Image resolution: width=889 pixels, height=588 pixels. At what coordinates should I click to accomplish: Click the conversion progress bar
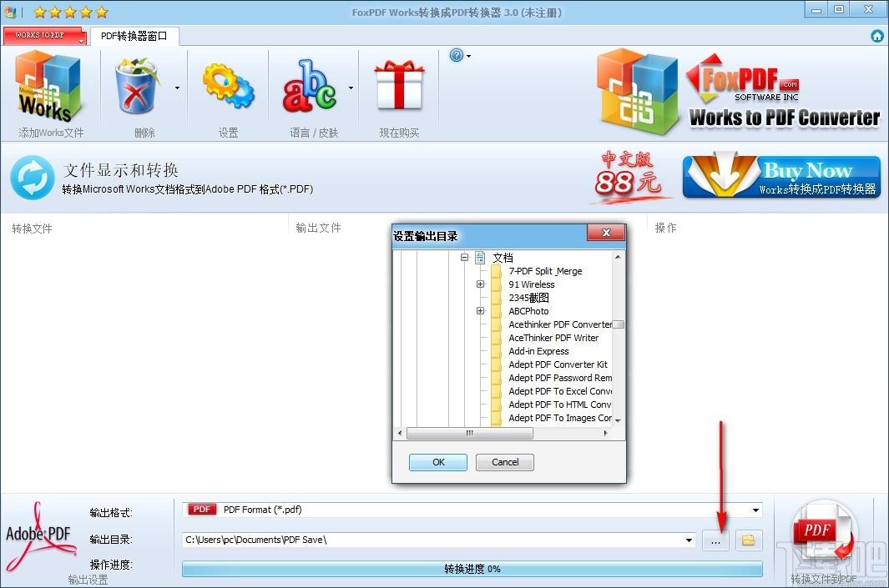pyautogui.click(x=472, y=569)
